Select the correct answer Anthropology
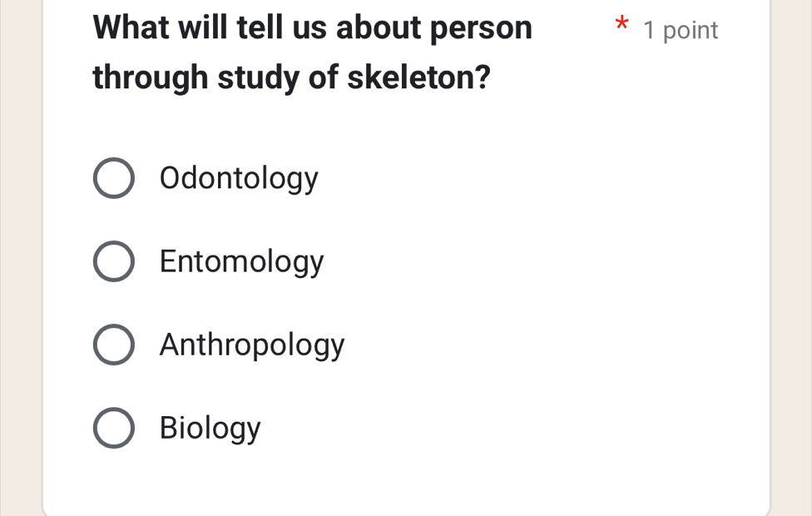 tap(114, 344)
